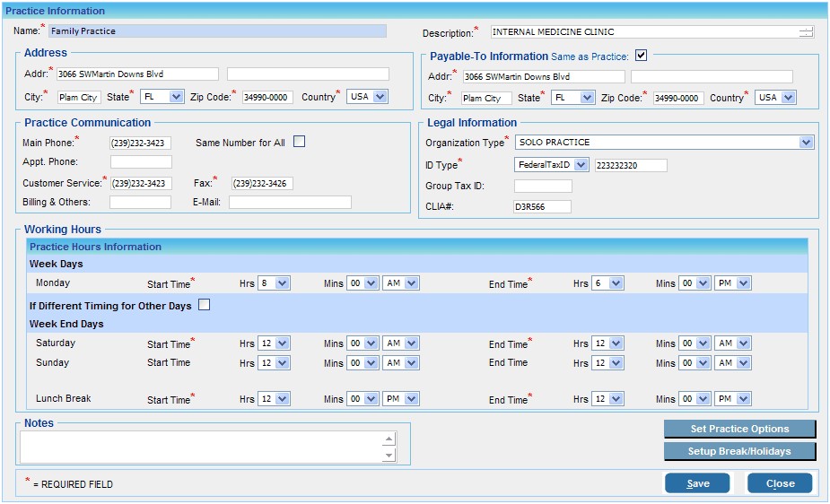Expand the ID Type FederalTaxID dropdown

tap(580, 165)
